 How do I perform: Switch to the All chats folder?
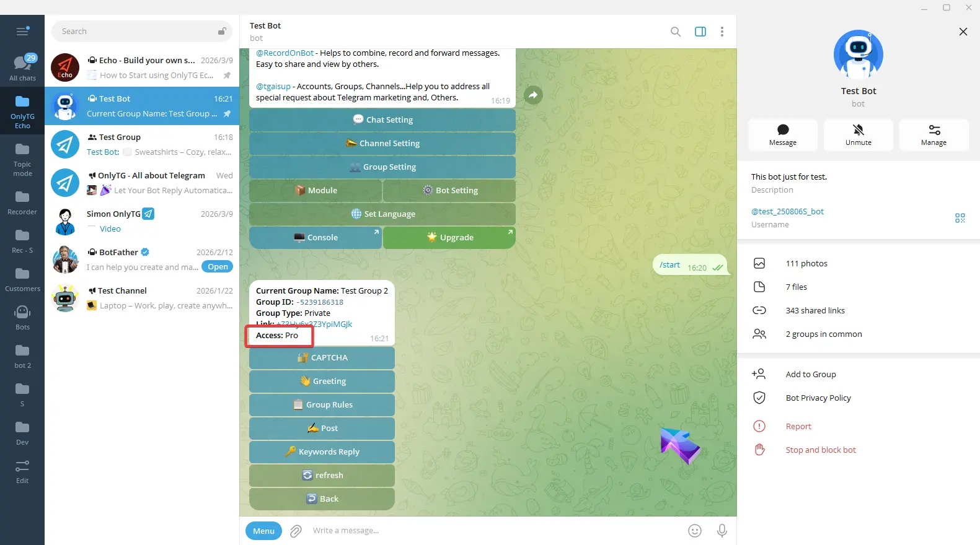[22, 68]
